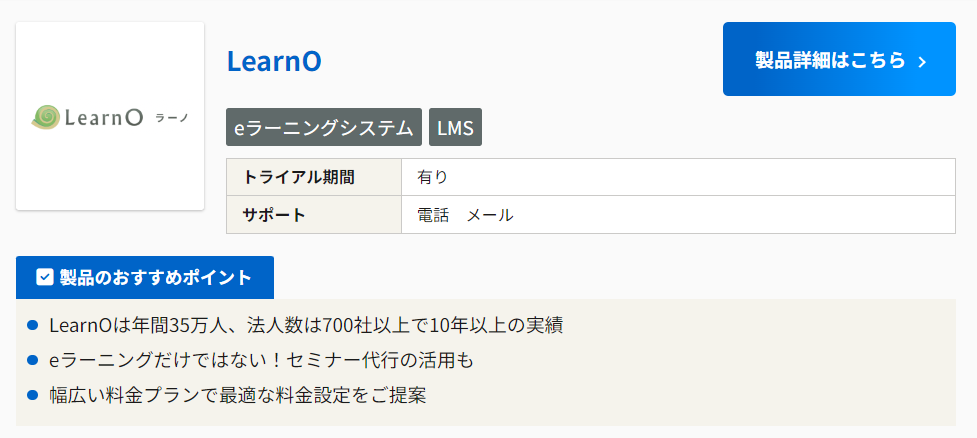Screen dimensions: 977x438
Task: Click the green snail icon in the LearnO logo
Action: pyautogui.click(x=46, y=117)
